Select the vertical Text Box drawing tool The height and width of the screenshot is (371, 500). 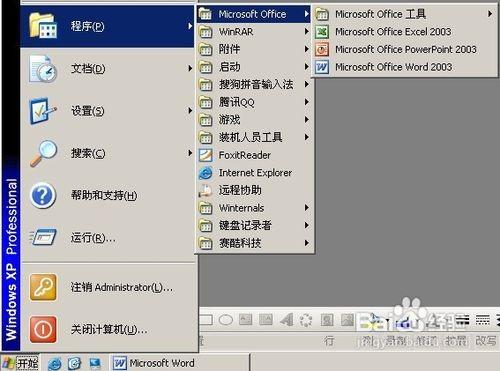point(266,320)
